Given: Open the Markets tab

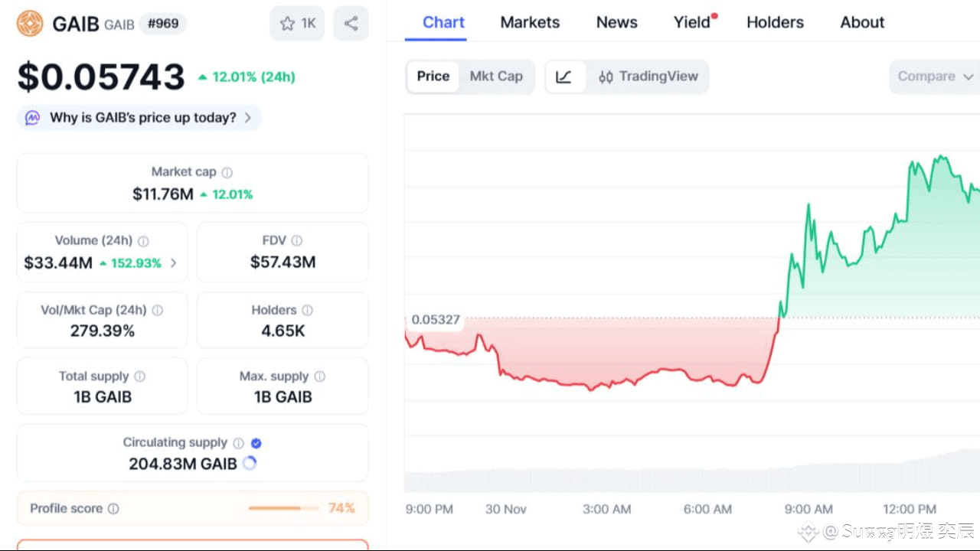Looking at the screenshot, I should tap(530, 22).
